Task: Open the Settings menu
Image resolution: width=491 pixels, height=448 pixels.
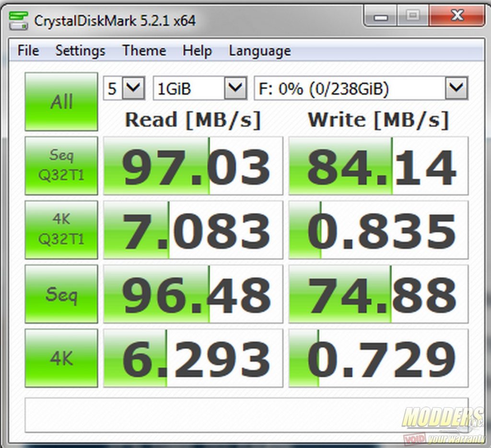Action: click(x=80, y=51)
